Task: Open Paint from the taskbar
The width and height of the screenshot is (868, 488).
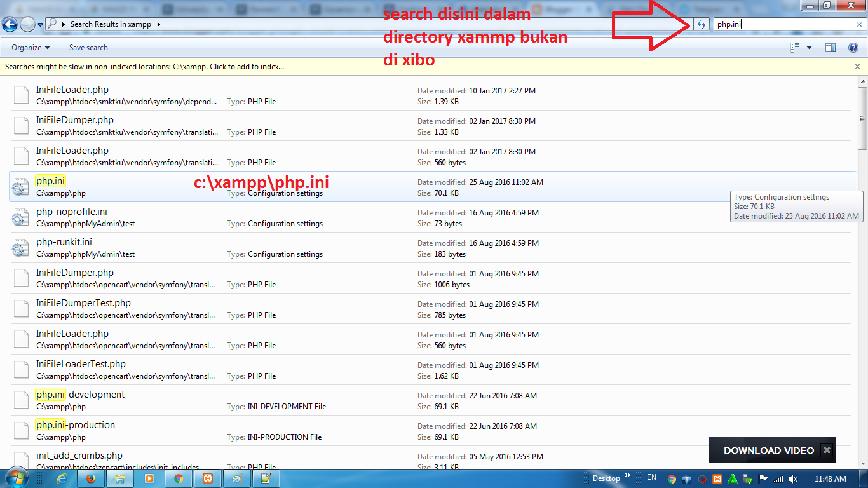Action: (x=237, y=479)
